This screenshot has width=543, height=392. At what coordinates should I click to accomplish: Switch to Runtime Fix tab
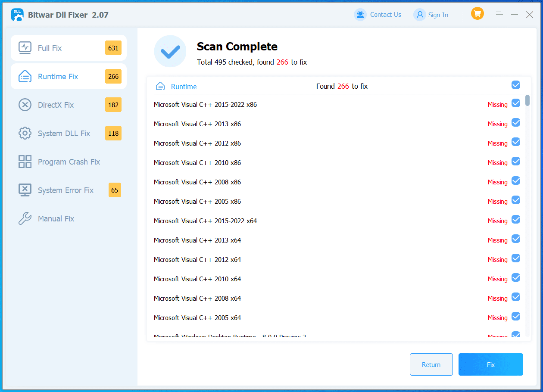(69, 76)
